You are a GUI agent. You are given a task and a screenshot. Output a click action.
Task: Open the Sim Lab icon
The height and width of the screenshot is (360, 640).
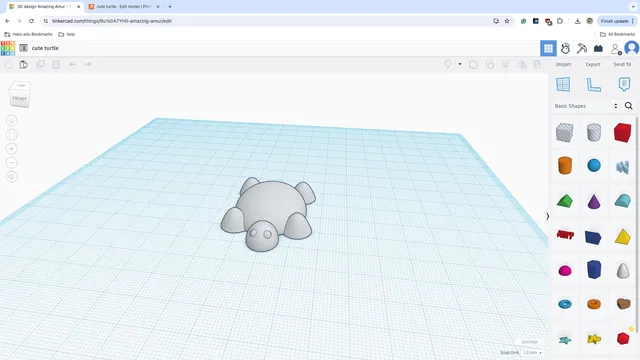[565, 48]
